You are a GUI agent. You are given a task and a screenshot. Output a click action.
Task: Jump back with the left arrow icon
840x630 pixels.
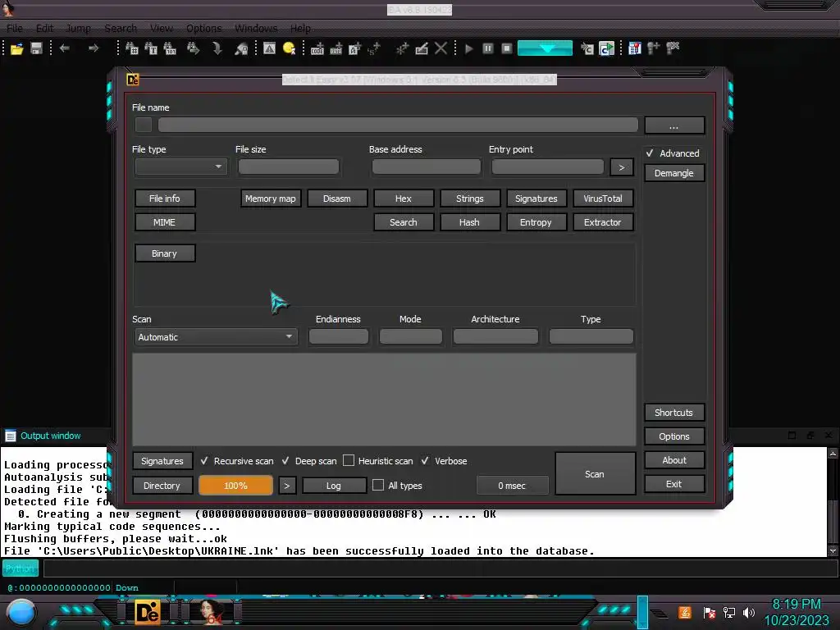(x=65, y=48)
